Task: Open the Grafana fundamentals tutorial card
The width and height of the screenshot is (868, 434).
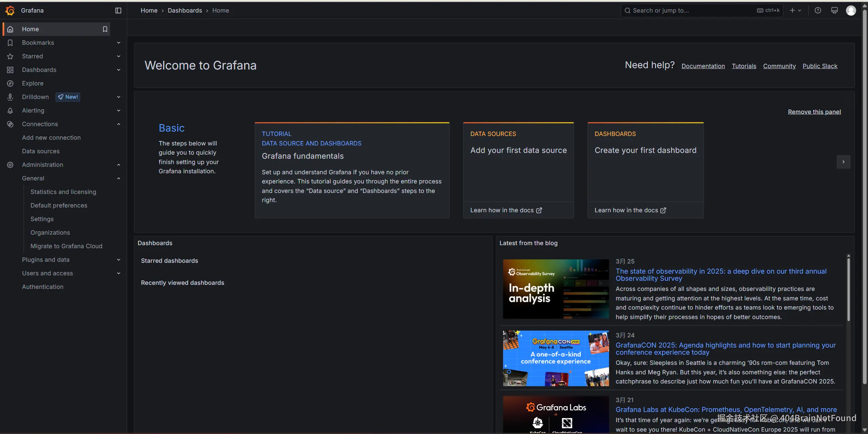Action: (352, 170)
